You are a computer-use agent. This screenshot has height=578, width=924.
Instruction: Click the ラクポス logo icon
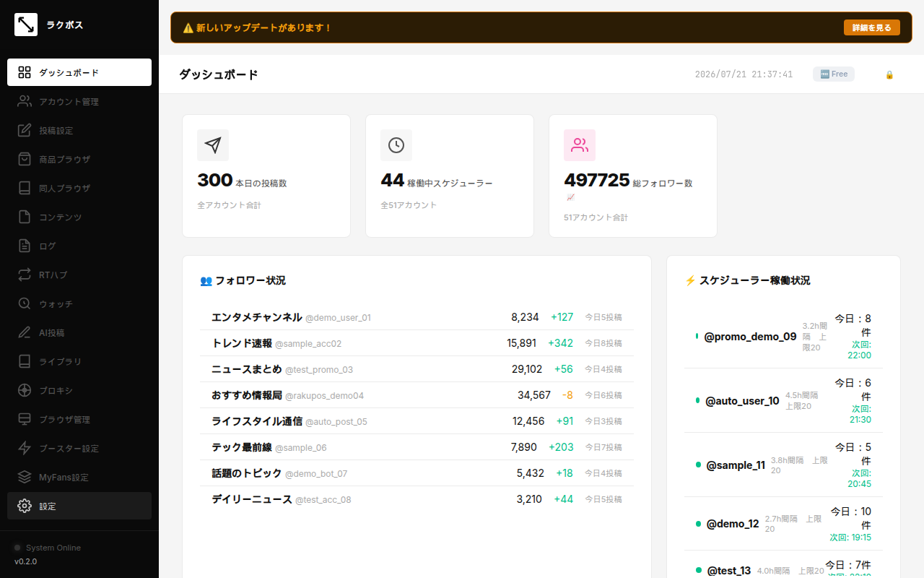pos(26,25)
